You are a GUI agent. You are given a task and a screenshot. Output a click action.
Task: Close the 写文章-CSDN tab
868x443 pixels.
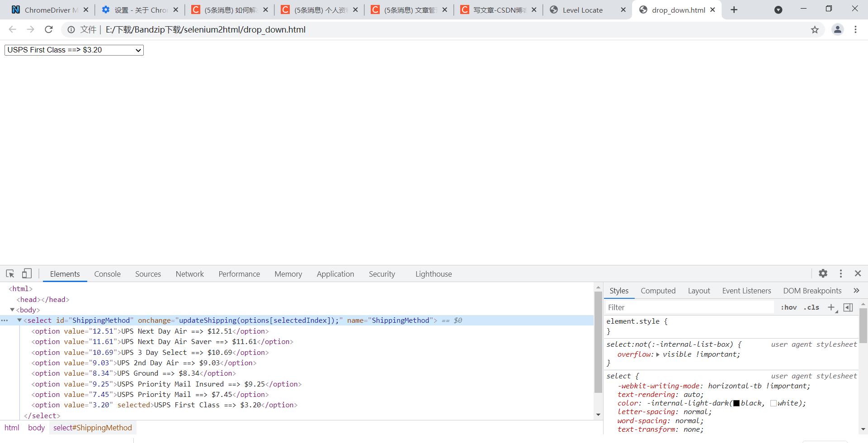tap(534, 10)
